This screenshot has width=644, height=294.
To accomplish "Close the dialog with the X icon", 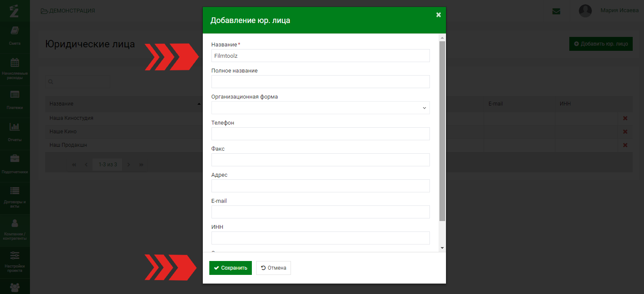I will coord(438,15).
